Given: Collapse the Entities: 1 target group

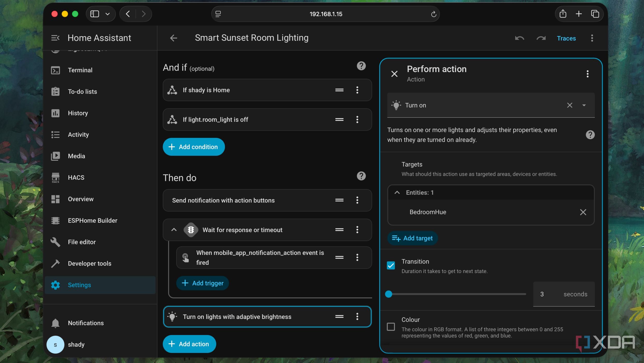Looking at the screenshot, I should click(x=397, y=192).
